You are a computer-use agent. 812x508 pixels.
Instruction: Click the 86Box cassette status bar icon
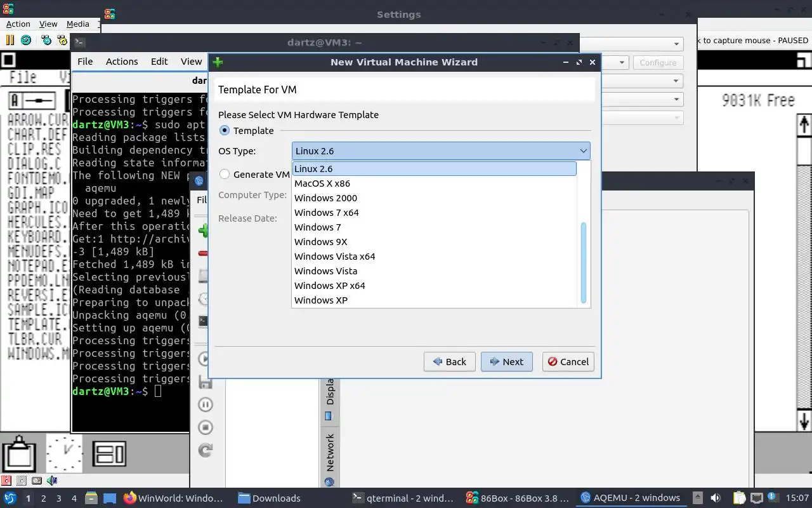pyautogui.click(x=37, y=481)
